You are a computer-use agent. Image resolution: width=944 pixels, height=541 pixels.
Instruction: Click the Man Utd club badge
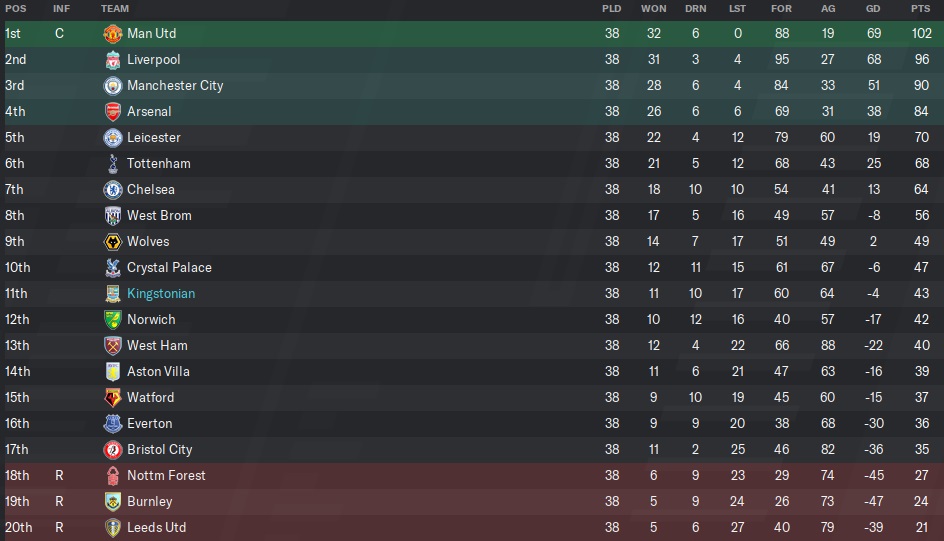113,34
